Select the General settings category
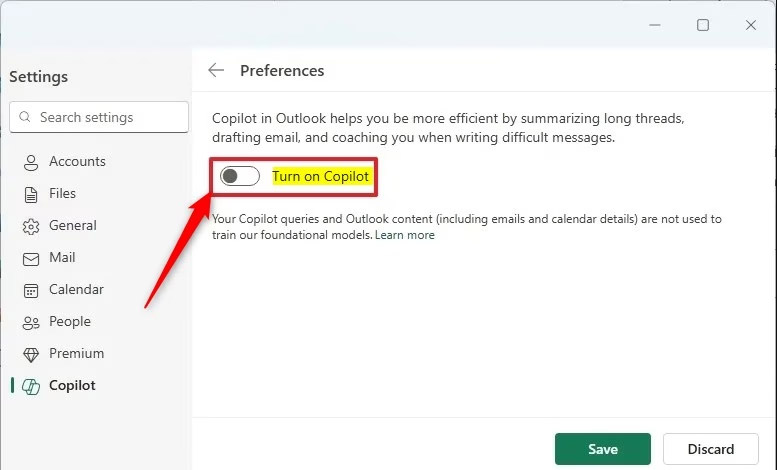Viewport: 777px width, 470px height. [73, 226]
